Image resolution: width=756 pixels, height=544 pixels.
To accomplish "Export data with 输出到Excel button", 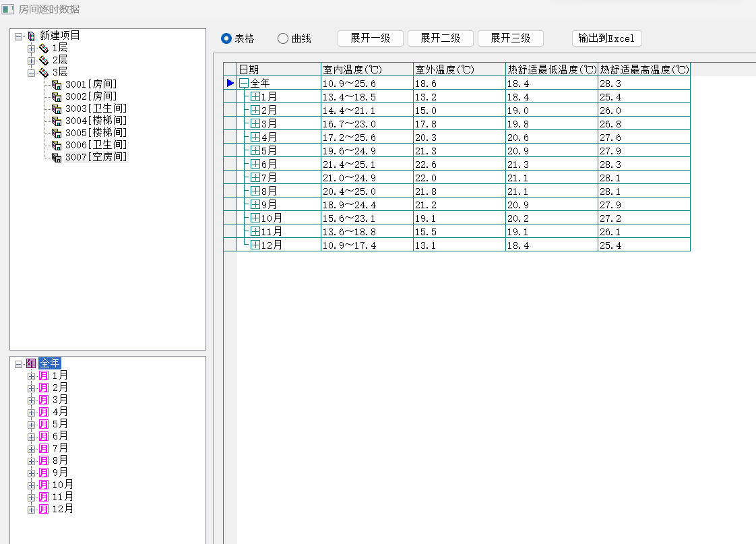I will 606,38.
